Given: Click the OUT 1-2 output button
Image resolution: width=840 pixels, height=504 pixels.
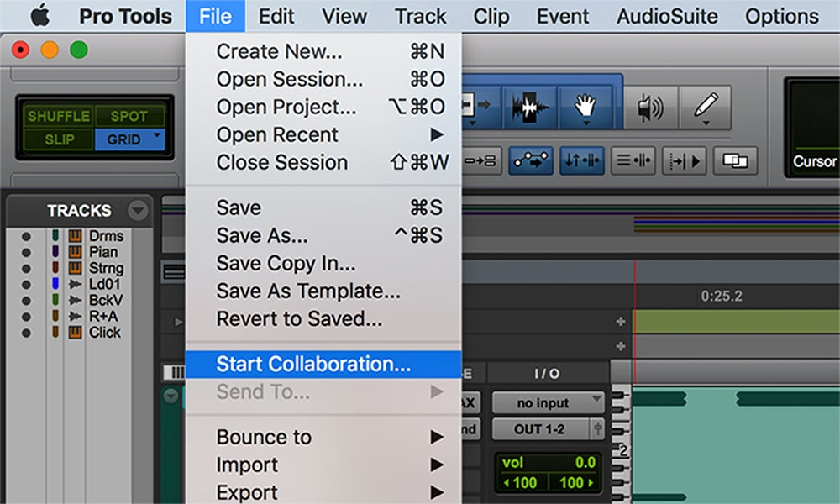Looking at the screenshot, I should [541, 429].
